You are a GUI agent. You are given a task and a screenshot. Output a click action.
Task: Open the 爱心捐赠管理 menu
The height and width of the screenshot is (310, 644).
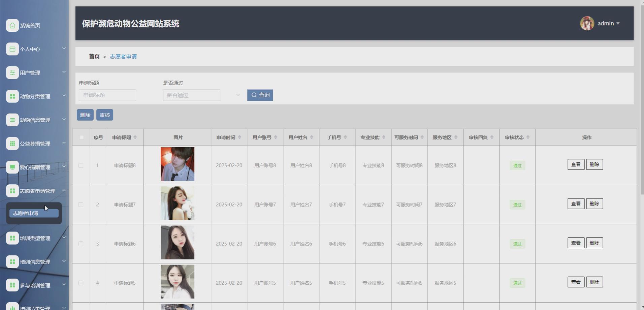pyautogui.click(x=34, y=167)
